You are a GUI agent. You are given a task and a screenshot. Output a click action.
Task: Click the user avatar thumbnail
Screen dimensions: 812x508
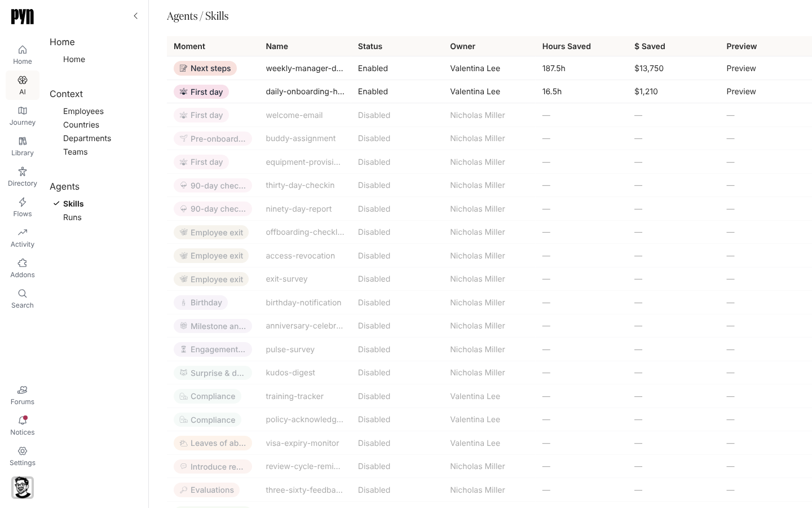coord(23,488)
